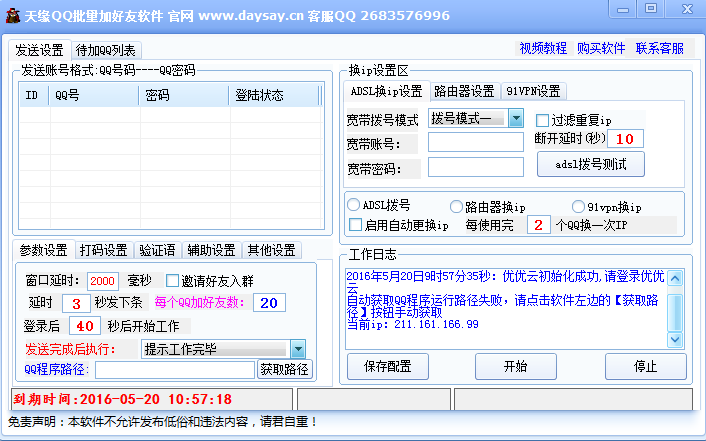Viewport: 706px width, 441px height.
Task: Edit QQ count per IP change field
Action: [x=539, y=225]
